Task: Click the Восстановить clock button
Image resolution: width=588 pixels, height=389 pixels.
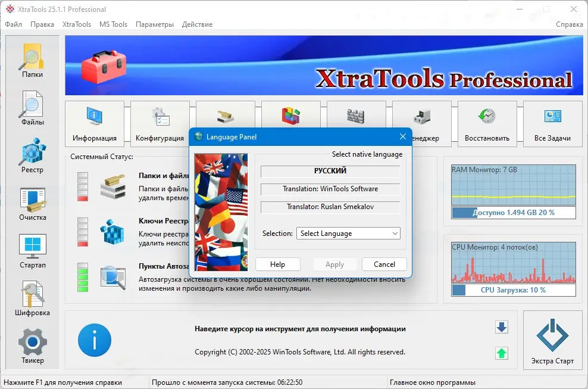Action: click(487, 123)
